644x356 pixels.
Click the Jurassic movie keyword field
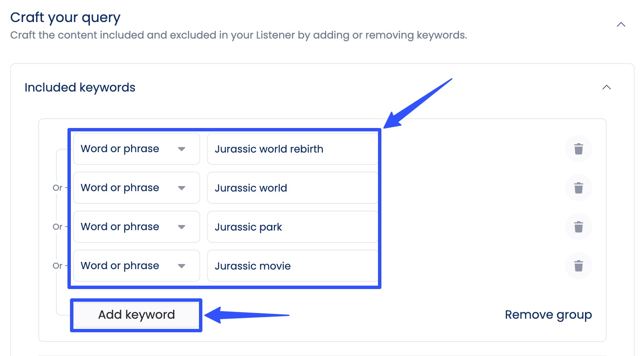pos(292,266)
